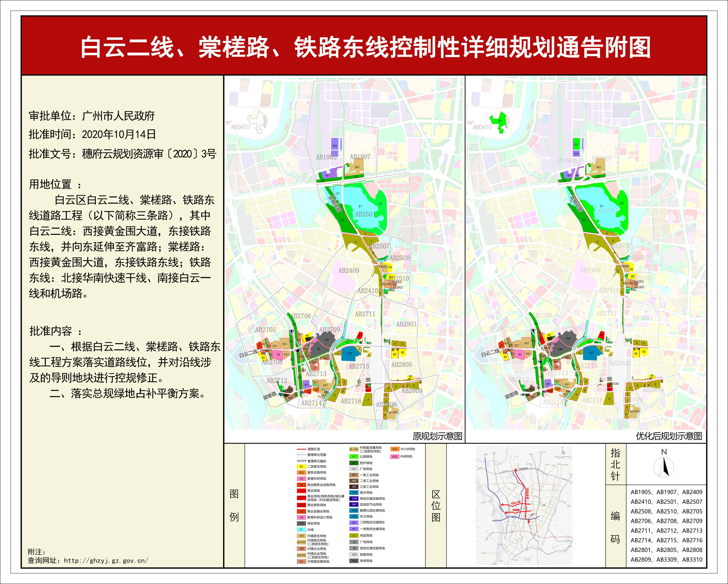Click the 原规划示意图 caption
This screenshot has height=584, width=728.
[x=437, y=436]
